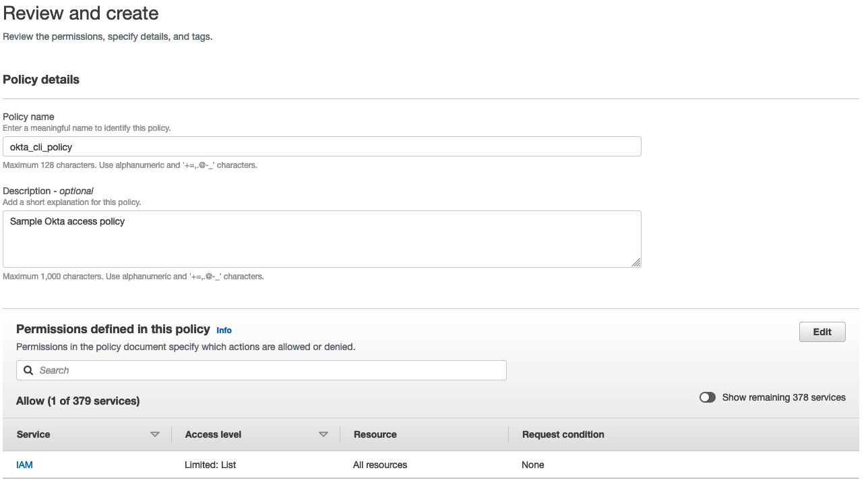Click the Service column sort arrow
Image resolution: width=868 pixels, height=489 pixels.
click(155, 434)
